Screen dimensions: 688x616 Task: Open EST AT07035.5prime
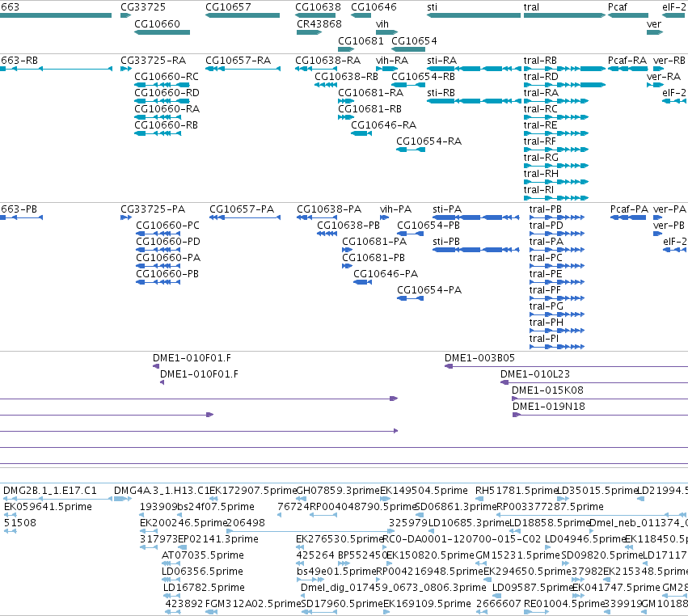203,555
